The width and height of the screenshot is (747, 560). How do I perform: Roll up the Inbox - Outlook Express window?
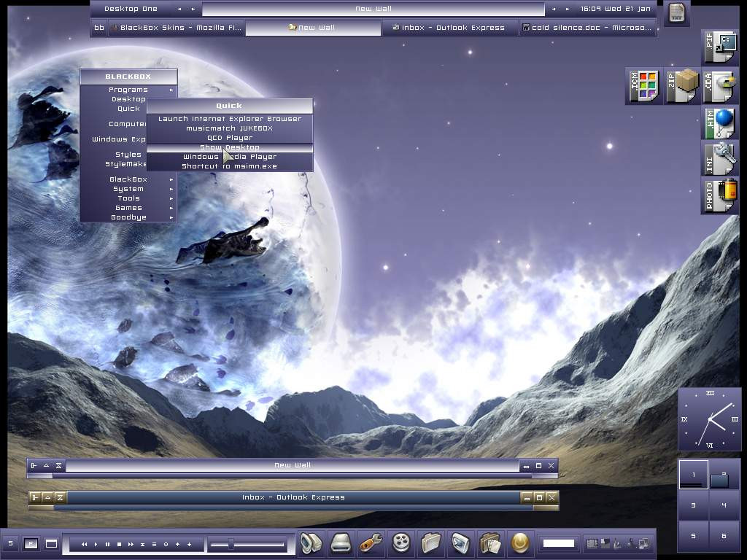(x=47, y=497)
